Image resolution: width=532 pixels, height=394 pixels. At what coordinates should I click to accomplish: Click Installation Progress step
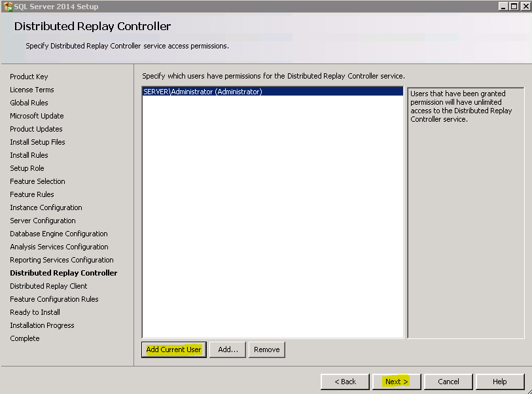tap(42, 325)
